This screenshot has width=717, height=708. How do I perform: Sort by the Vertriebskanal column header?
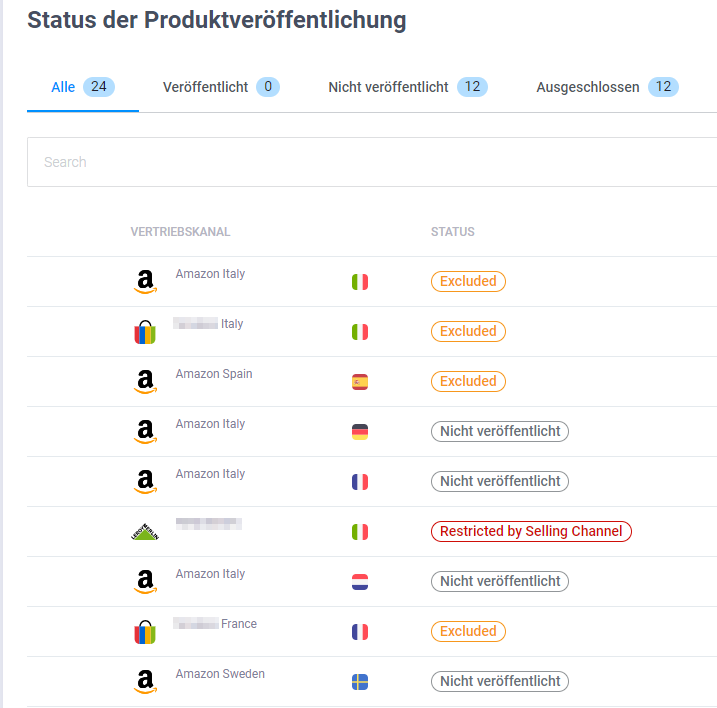(180, 232)
